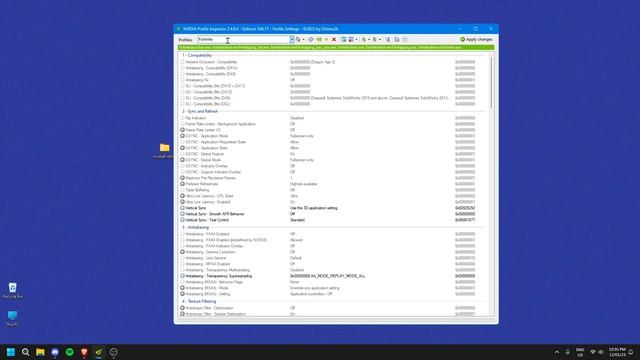Select 'GSYNC - Application Mode' setting name
Image resolution: width=640 pixels, height=360 pixels.
[x=207, y=136]
